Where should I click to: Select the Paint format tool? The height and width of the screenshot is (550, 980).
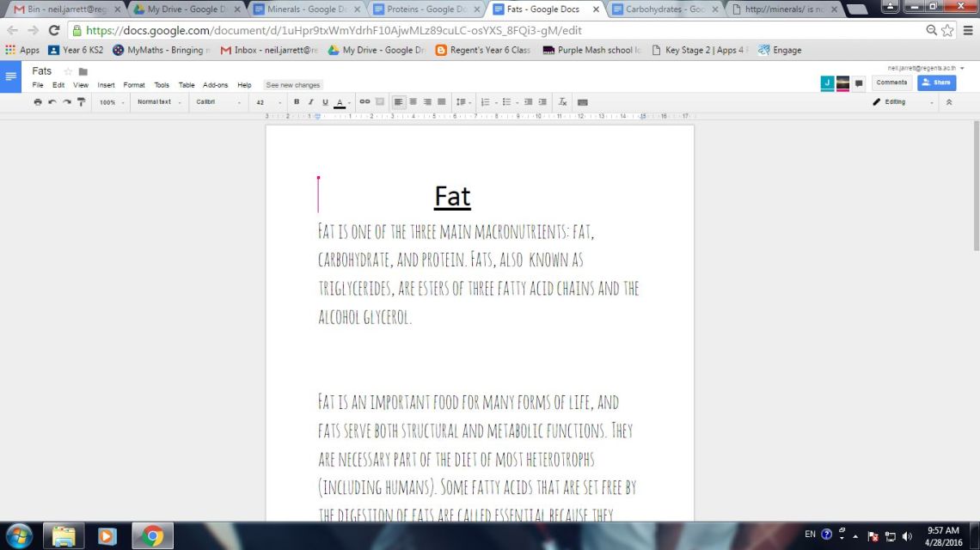pos(82,101)
